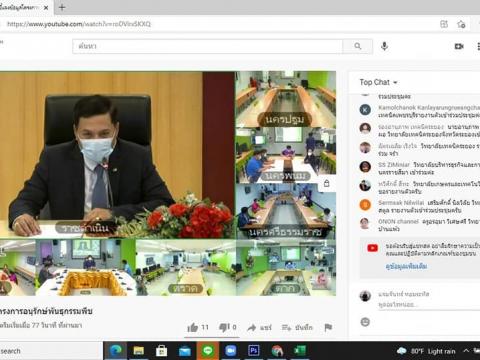Click the YouTube icon in chat notice

pos(373,248)
